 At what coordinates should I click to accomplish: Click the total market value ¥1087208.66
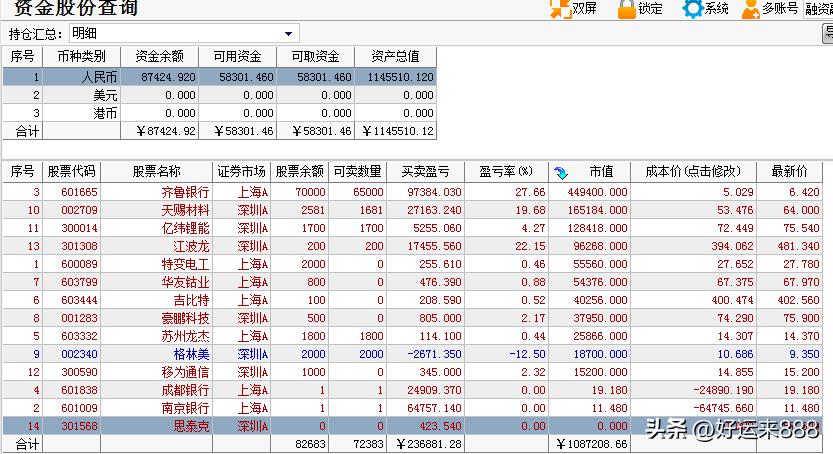point(591,444)
